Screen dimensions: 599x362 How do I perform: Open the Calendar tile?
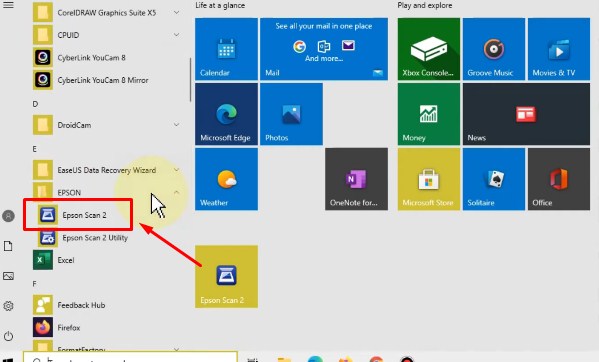pyautogui.click(x=226, y=49)
